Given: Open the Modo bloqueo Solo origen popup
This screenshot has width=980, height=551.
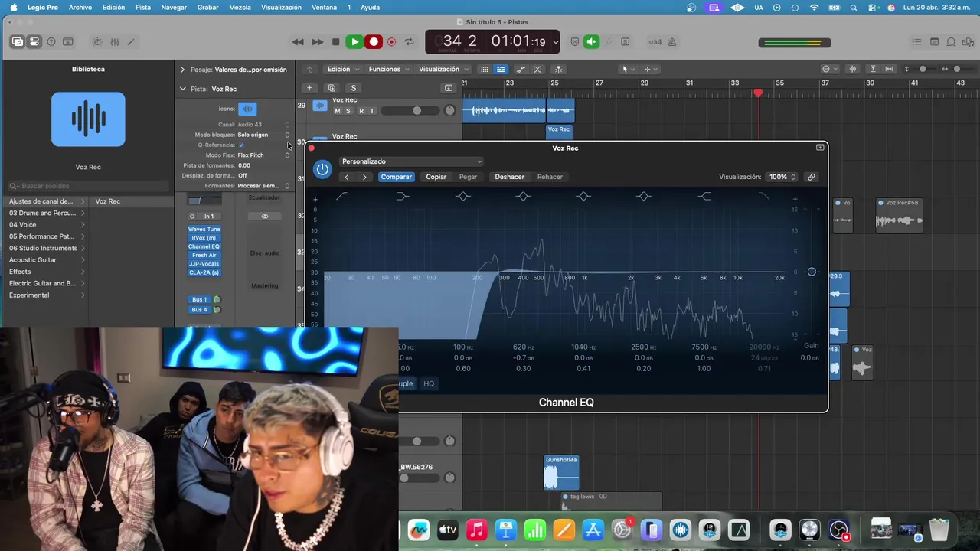Looking at the screenshot, I should pyautogui.click(x=263, y=135).
